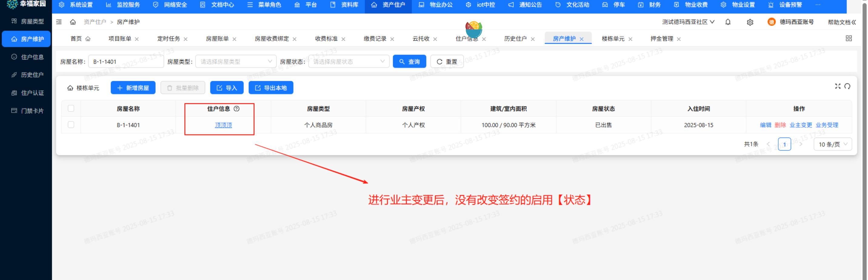Expand the 10 条/页 page size selector
The height and width of the screenshot is (280, 868).
[832, 145]
